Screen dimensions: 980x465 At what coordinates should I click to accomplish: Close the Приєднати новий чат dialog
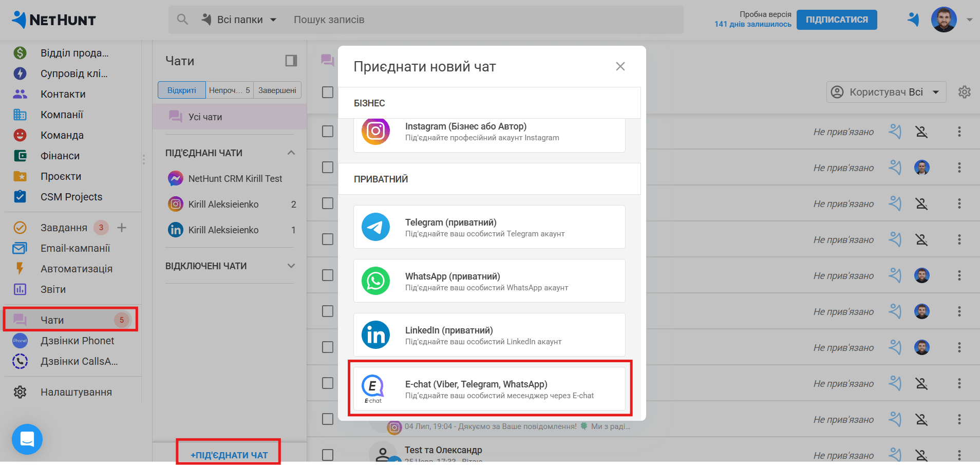(620, 66)
